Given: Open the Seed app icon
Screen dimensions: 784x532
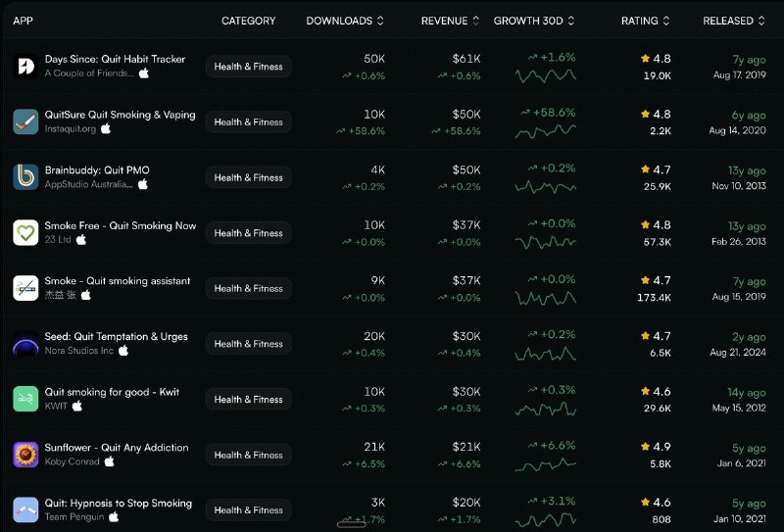Looking at the screenshot, I should 25,344.
